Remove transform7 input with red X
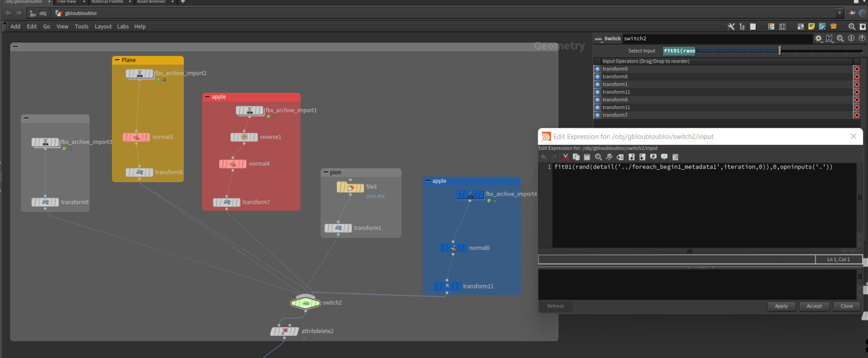Viewport: 868px width, 358px height. click(857, 115)
